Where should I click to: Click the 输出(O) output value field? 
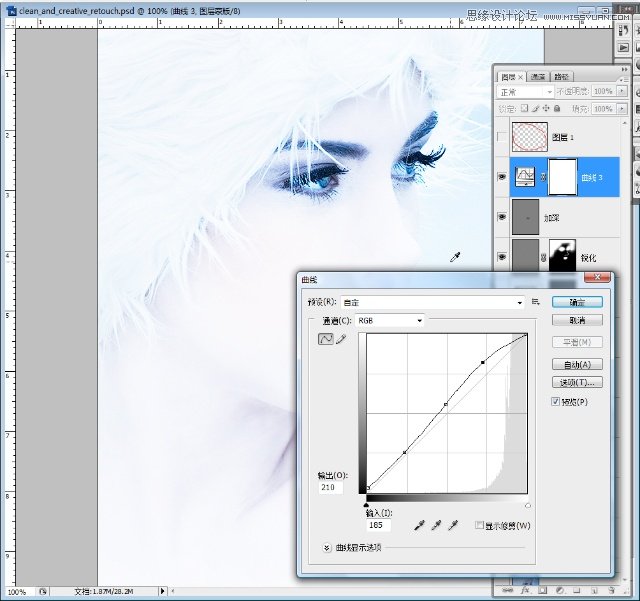pos(330,487)
